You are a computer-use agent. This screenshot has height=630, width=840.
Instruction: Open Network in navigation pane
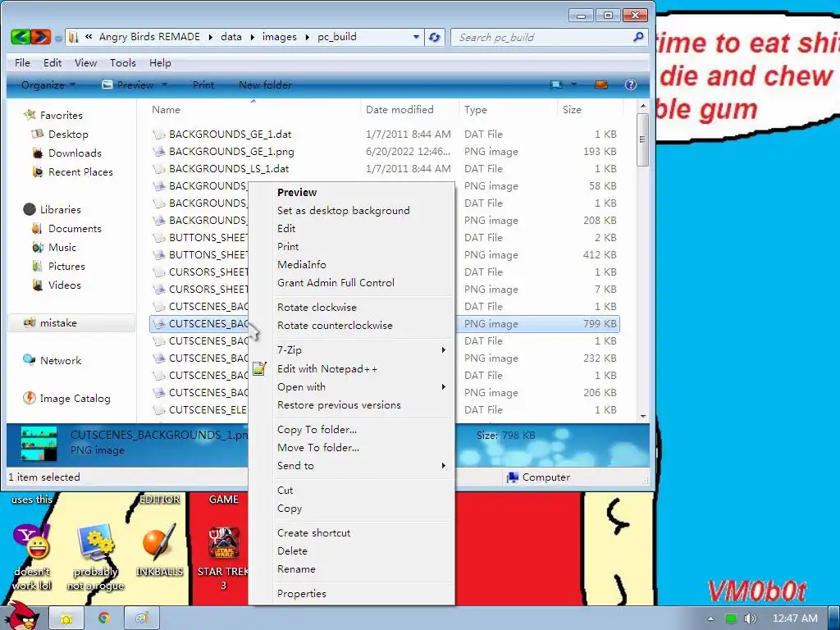61,361
